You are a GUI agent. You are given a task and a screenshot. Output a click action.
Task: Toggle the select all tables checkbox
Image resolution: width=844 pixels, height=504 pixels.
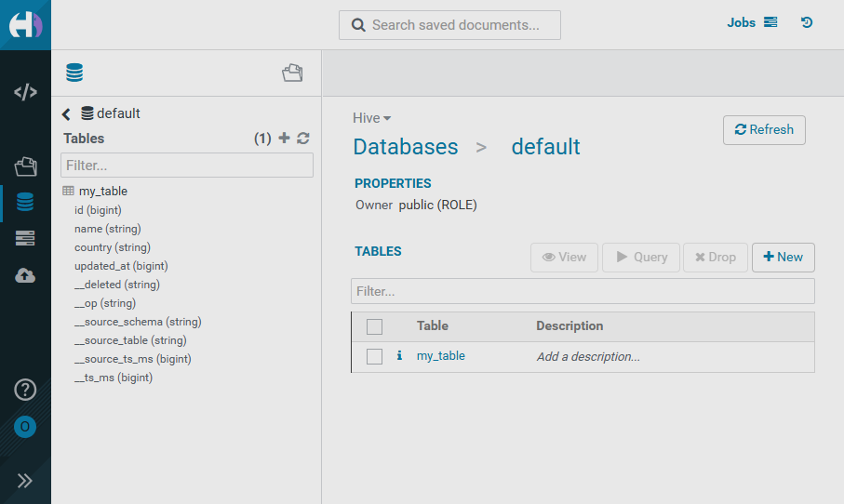coord(374,326)
